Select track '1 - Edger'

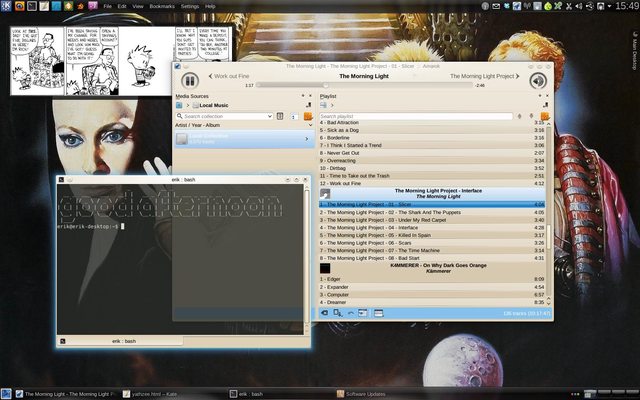432,279
